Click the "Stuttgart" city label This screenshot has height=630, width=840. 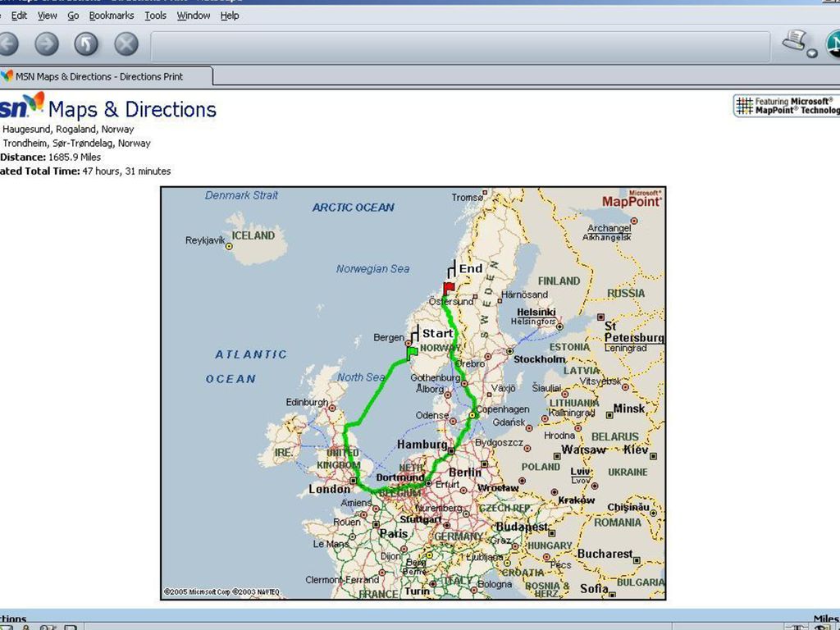click(x=421, y=519)
